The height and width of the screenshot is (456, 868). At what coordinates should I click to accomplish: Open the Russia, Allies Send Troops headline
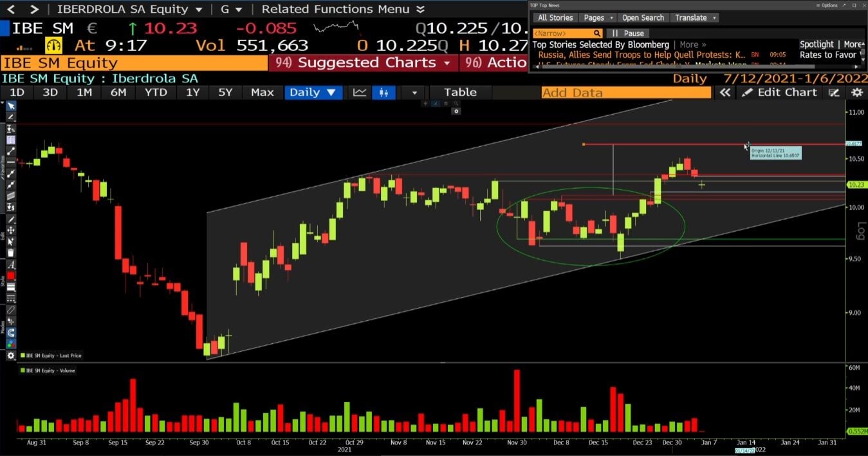(642, 55)
